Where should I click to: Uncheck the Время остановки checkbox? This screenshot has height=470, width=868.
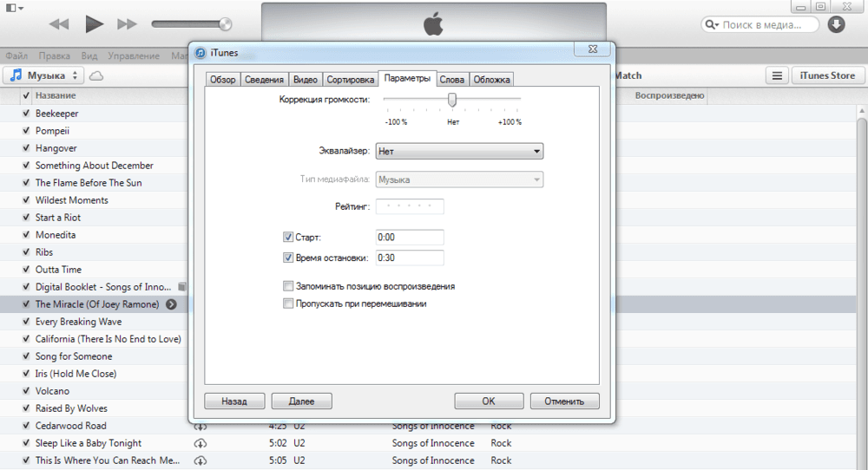pyautogui.click(x=288, y=258)
